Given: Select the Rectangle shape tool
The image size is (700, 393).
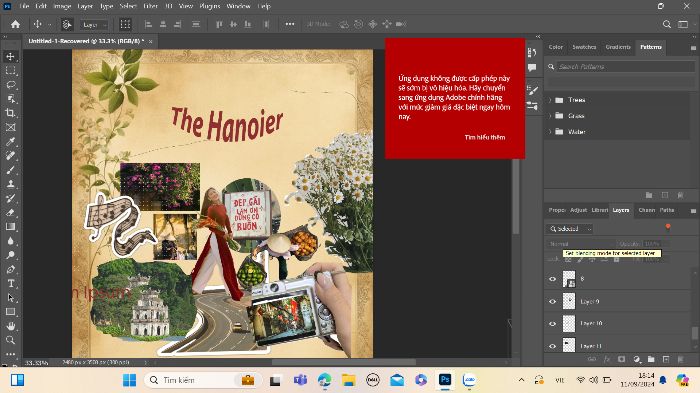Looking at the screenshot, I should (11, 312).
